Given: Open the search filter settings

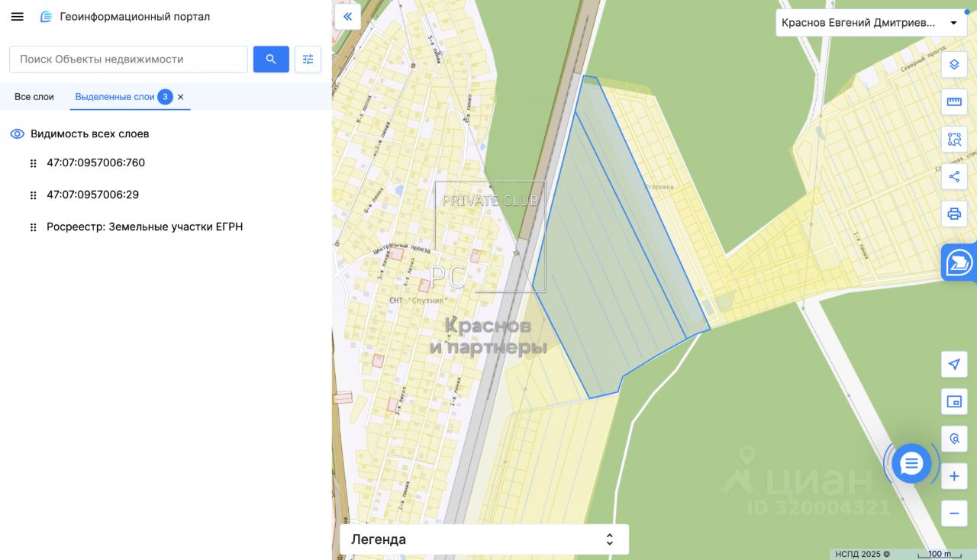Looking at the screenshot, I should coord(308,60).
